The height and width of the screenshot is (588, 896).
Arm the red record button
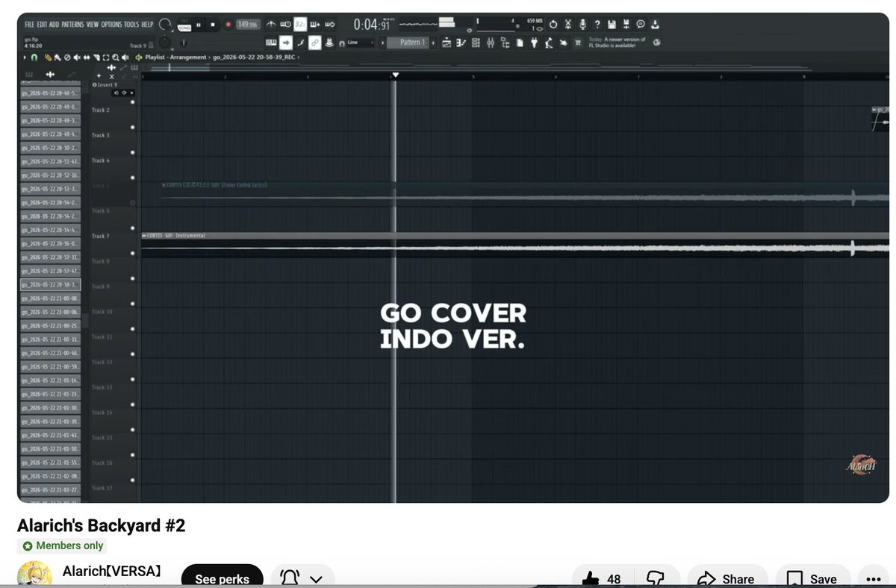coord(228,25)
